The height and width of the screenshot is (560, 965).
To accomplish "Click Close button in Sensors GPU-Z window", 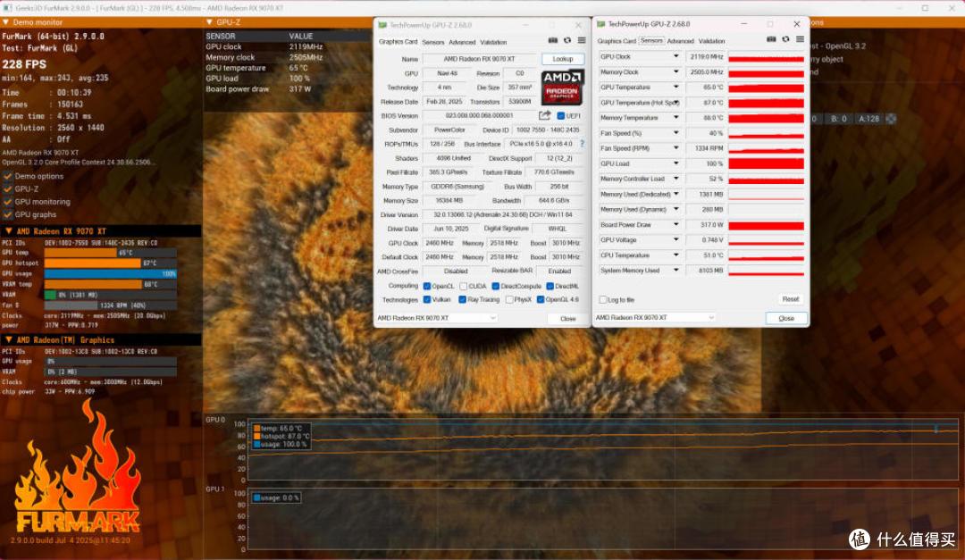I will point(786,318).
